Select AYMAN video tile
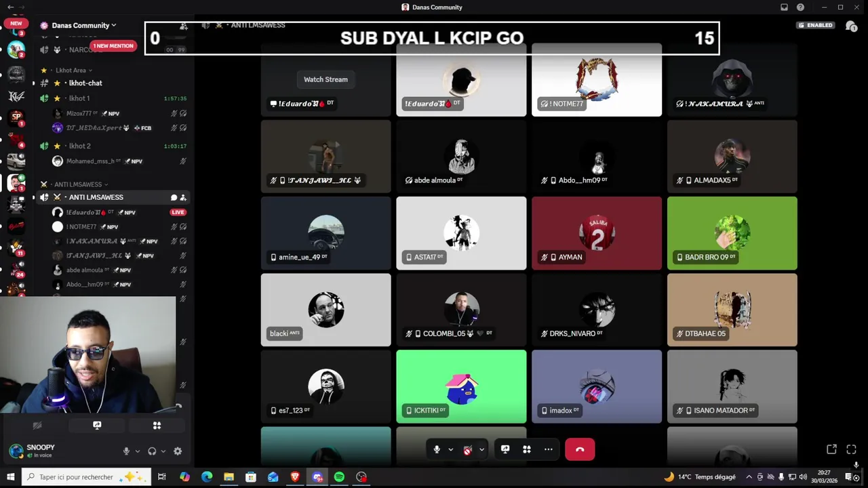The image size is (868, 488). point(597,233)
